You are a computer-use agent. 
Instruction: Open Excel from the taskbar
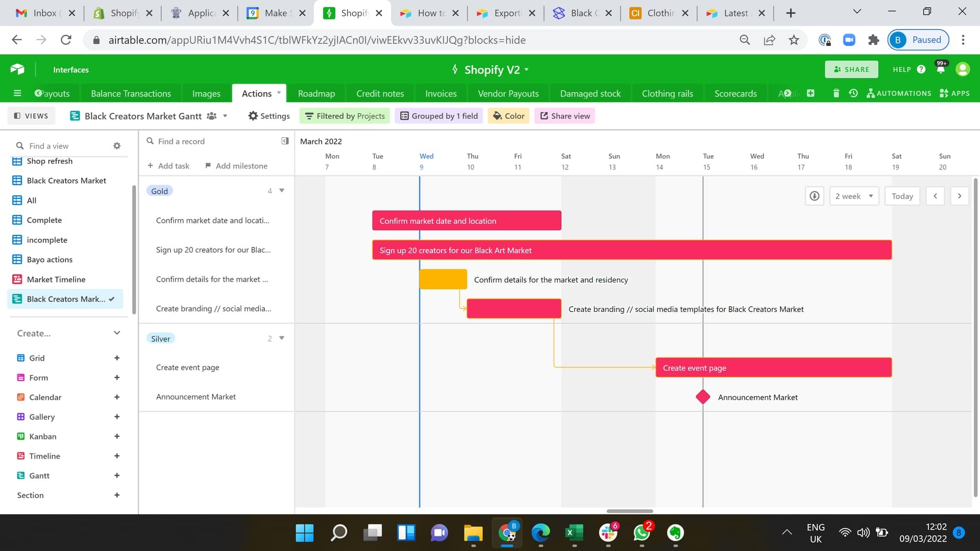574,533
